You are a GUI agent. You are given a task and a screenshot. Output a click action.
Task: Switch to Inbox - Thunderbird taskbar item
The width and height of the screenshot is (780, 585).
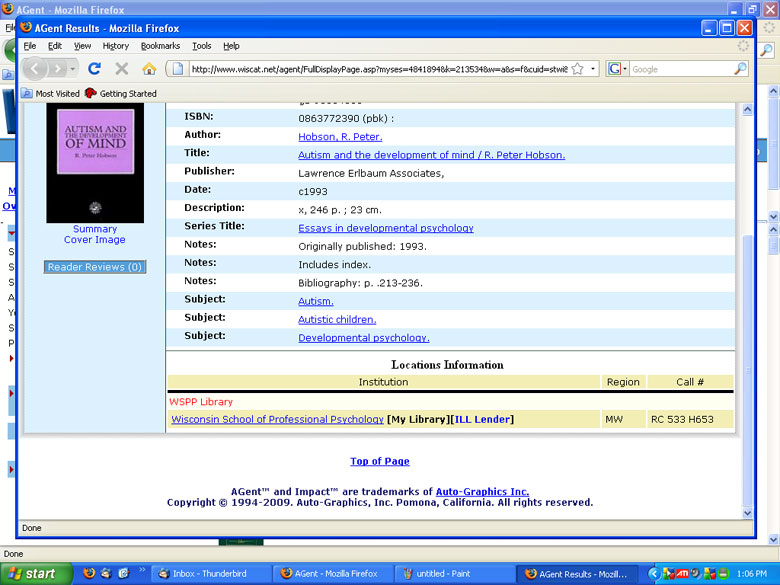pos(210,574)
